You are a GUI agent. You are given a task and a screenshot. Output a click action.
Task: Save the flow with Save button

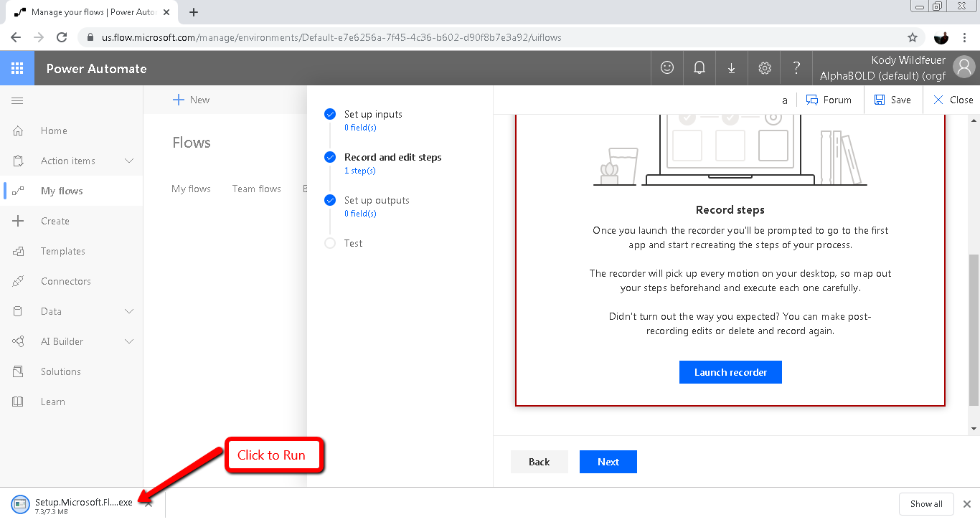point(892,100)
